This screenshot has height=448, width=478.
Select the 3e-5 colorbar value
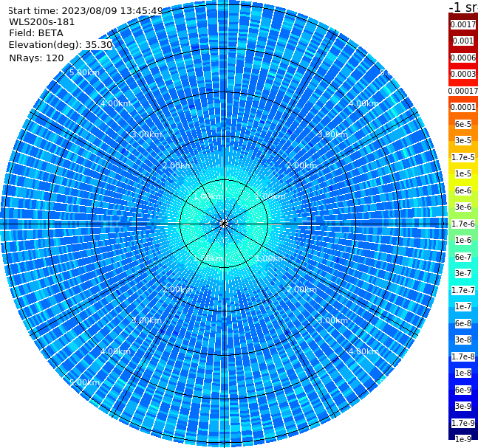pyautogui.click(x=463, y=140)
